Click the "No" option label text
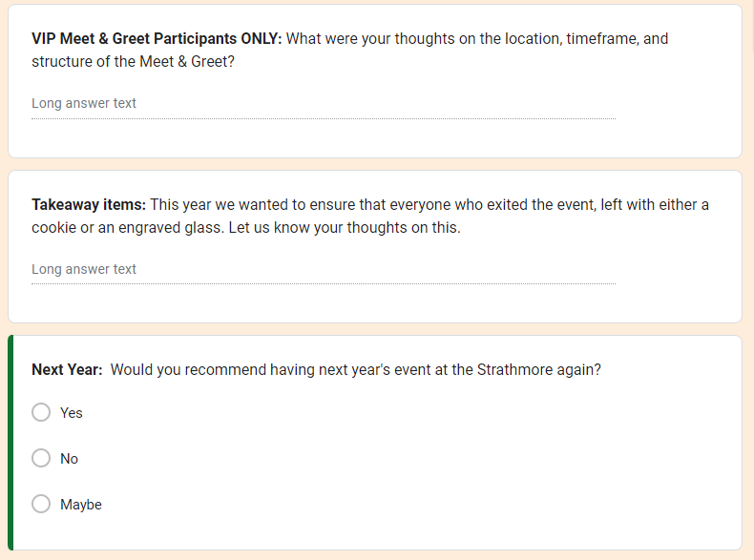The image size is (754, 560). (x=69, y=459)
